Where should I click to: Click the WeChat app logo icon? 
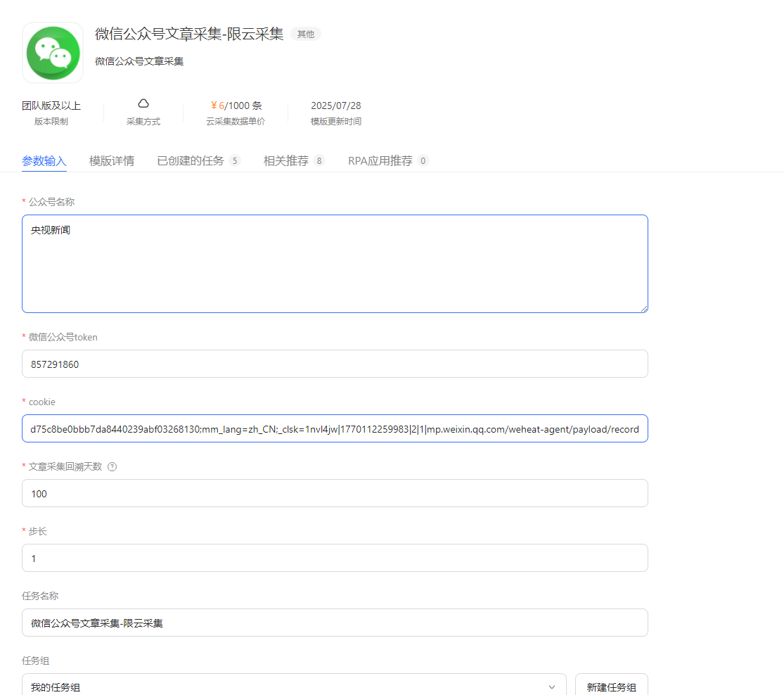[x=53, y=53]
